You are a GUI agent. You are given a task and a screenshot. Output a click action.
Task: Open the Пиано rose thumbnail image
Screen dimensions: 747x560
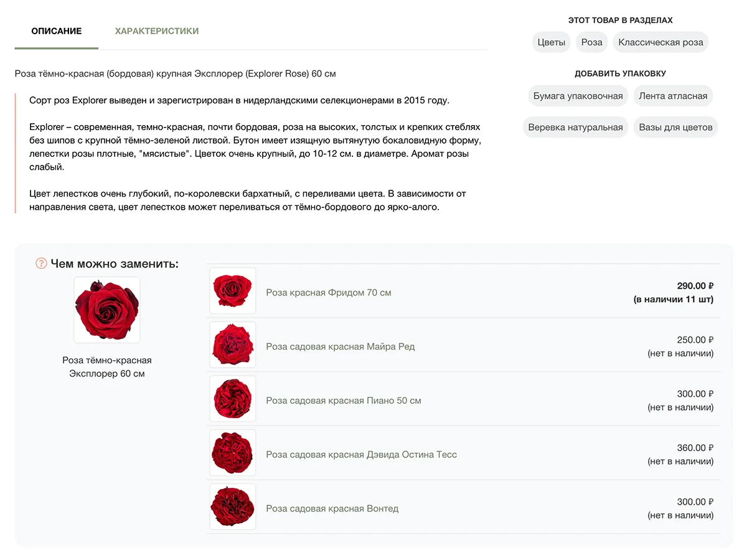click(x=233, y=399)
